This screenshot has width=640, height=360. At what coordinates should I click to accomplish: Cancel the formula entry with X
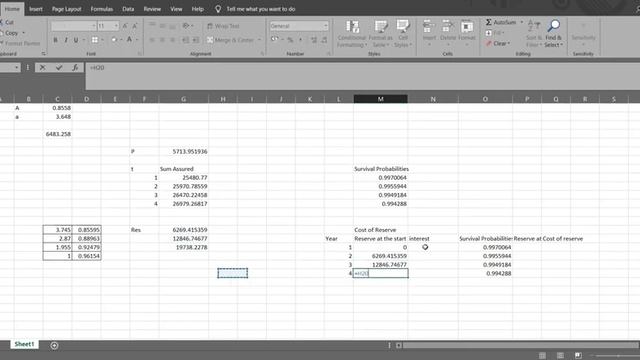(42, 68)
